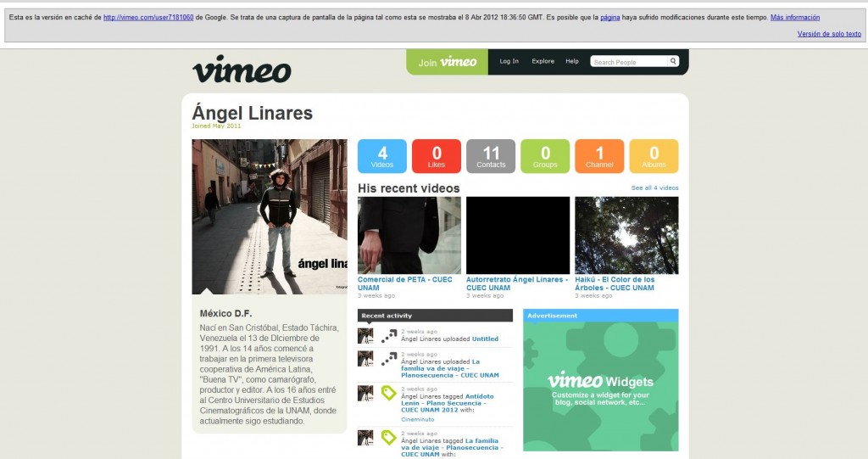Click avatar icon next to first recent activity
This screenshot has height=459, width=868.
[x=365, y=336]
